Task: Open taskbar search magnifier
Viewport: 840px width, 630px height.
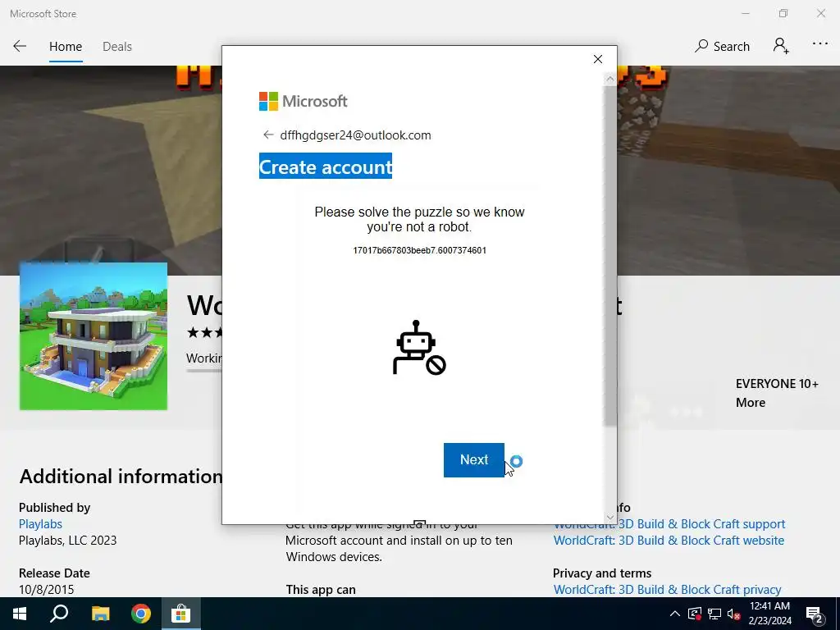Action: (59, 614)
